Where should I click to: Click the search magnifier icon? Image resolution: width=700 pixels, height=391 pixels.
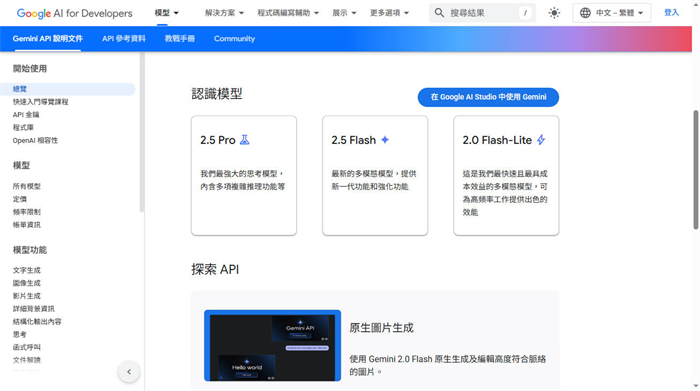pyautogui.click(x=439, y=13)
